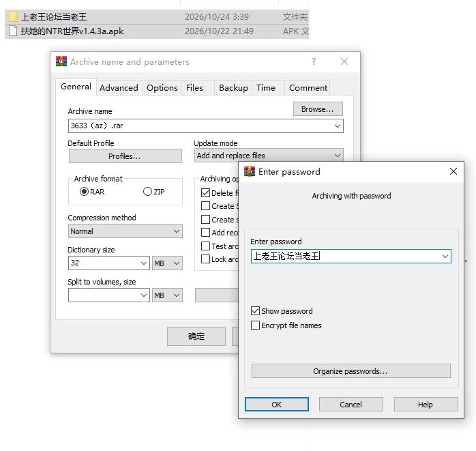This screenshot has height=451, width=476.
Task: Open the Update mode dropdown
Action: (269, 156)
